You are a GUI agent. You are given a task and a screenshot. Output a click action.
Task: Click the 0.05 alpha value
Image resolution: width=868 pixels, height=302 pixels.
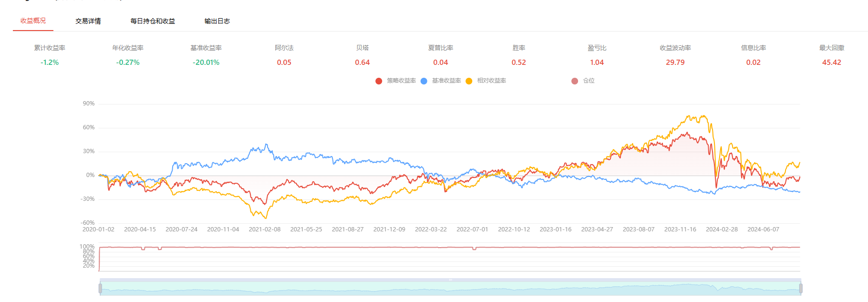tap(284, 62)
